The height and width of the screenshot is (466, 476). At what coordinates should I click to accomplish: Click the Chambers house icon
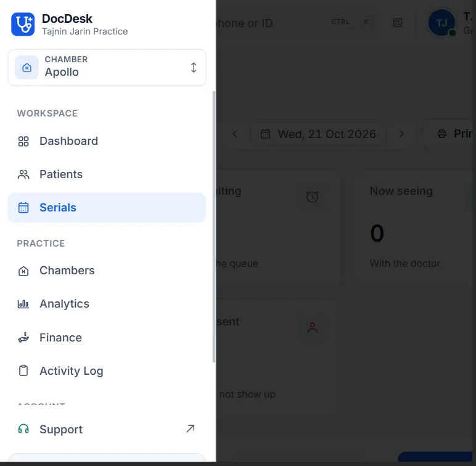point(23,271)
